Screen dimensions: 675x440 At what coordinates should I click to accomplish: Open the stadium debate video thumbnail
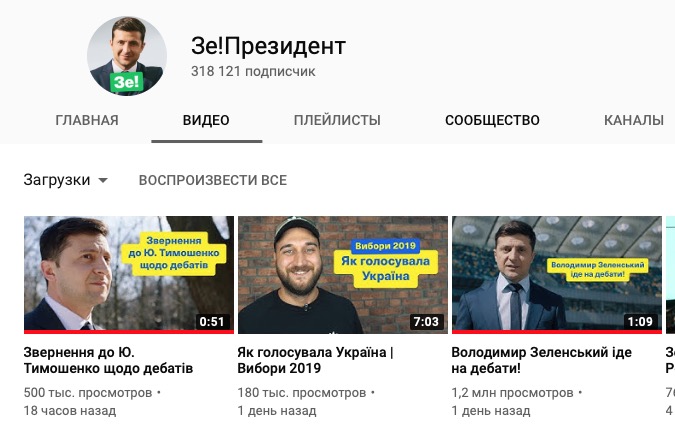pyautogui.click(x=557, y=275)
